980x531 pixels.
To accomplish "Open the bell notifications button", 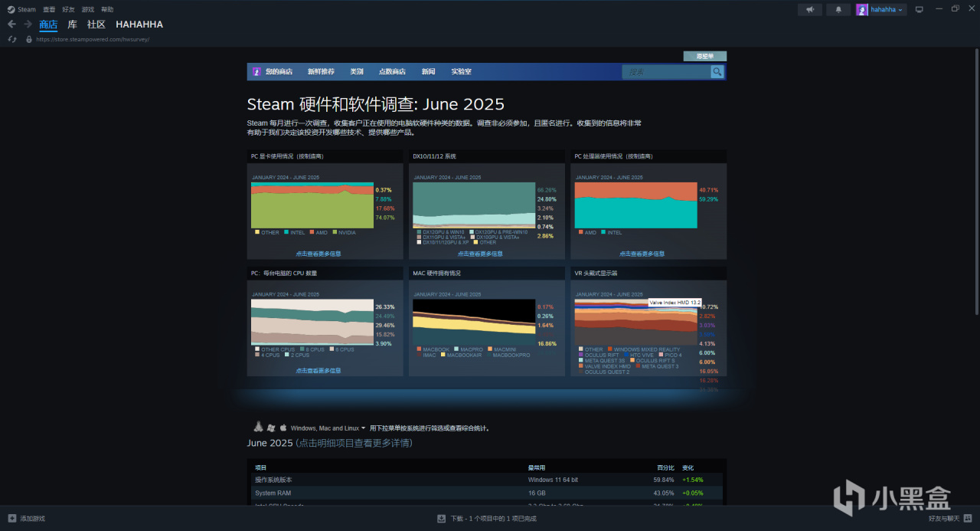I will (838, 9).
